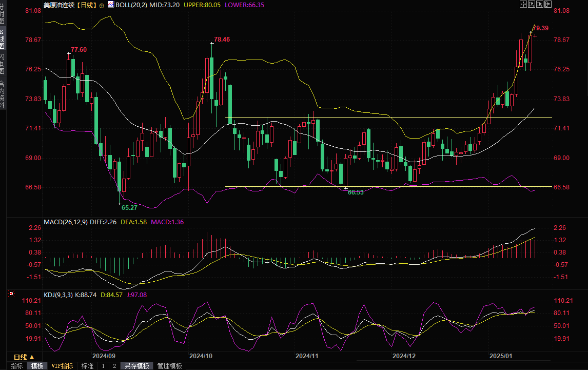Click the red sun icon beside KDJ
Viewport: 588px width, 370px height.
point(11,294)
